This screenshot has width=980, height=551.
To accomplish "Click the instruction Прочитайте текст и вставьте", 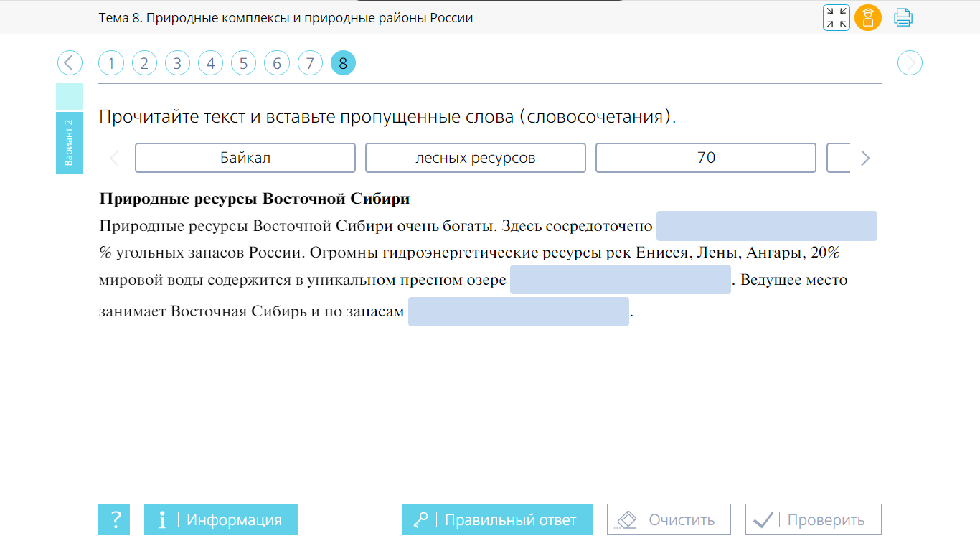I will [x=387, y=117].
